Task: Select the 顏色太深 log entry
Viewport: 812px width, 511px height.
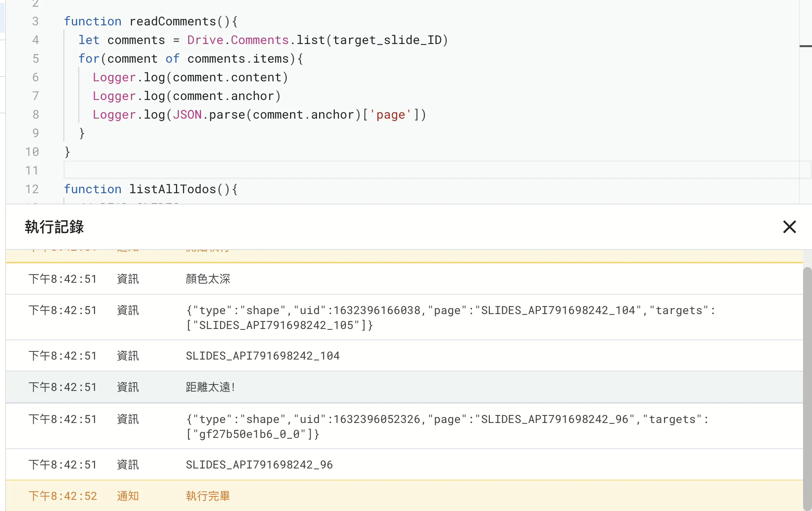Action: click(208, 279)
